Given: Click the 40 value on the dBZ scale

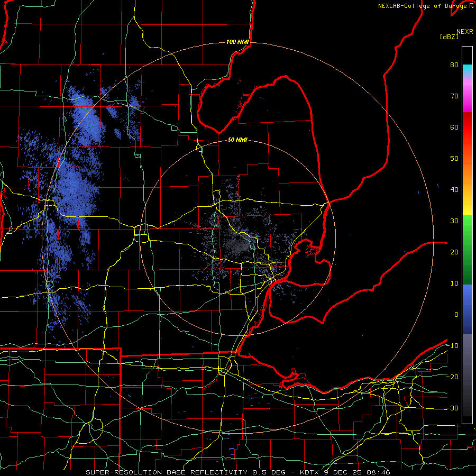Looking at the screenshot, I should pyautogui.click(x=454, y=190).
